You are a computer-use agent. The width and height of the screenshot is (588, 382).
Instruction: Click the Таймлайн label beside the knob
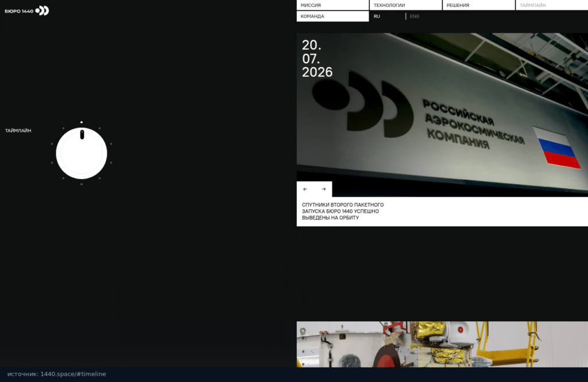pyautogui.click(x=18, y=131)
